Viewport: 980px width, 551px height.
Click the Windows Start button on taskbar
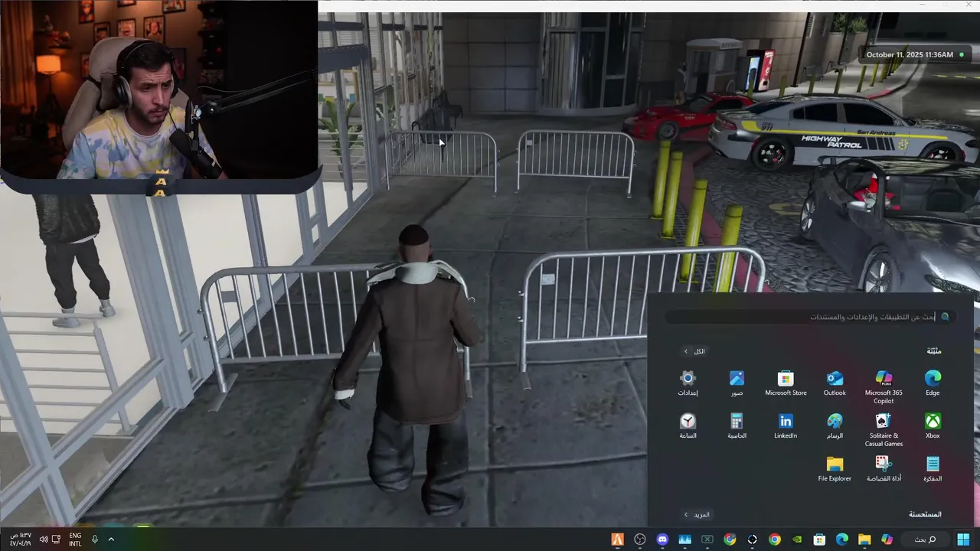pos(963,540)
